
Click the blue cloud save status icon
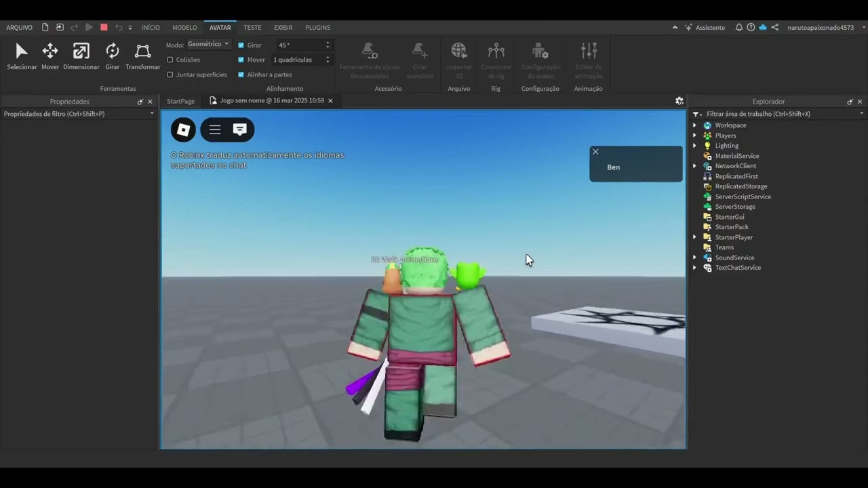coord(763,27)
